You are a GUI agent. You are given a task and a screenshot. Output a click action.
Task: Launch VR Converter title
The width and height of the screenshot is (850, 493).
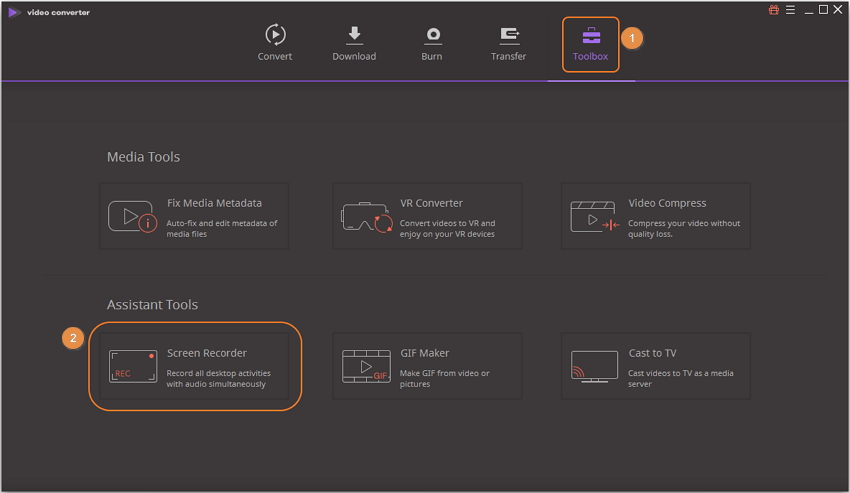coord(432,203)
